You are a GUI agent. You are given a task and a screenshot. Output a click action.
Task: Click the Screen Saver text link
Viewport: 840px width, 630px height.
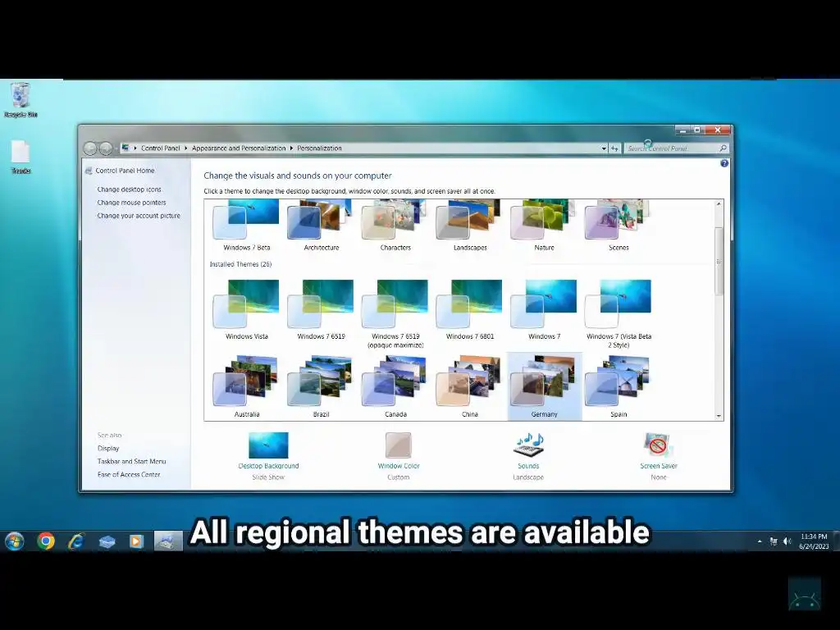(659, 466)
